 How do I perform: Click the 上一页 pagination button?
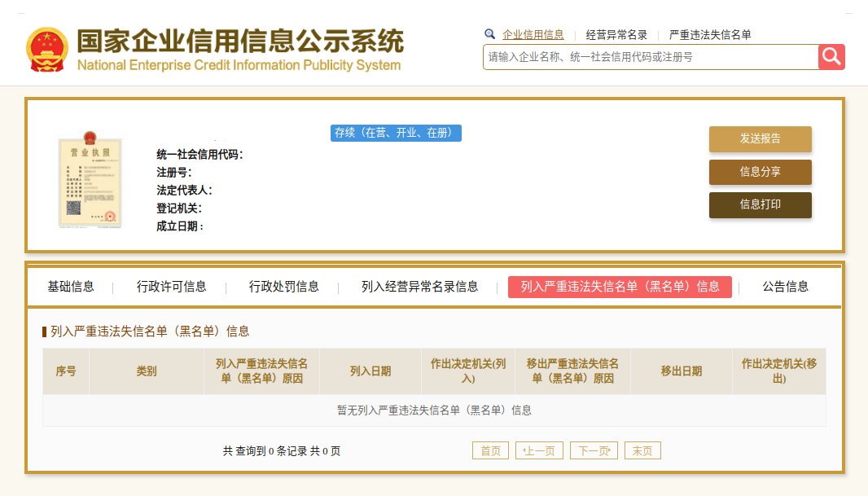pyautogui.click(x=539, y=450)
